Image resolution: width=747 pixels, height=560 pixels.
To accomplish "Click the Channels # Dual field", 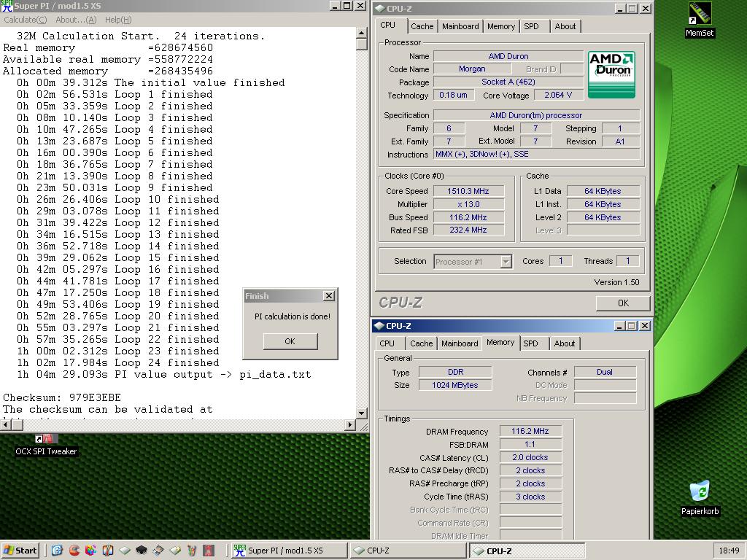I will click(x=605, y=372).
